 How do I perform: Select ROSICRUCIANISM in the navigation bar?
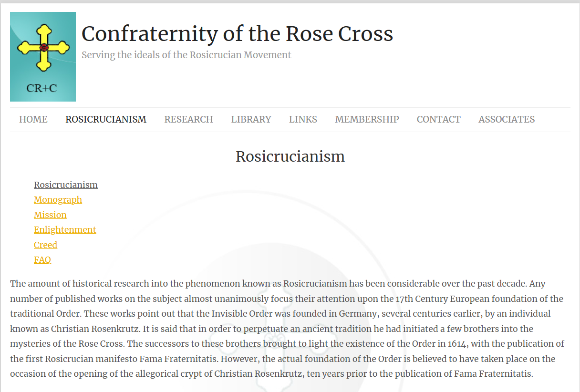[106, 119]
